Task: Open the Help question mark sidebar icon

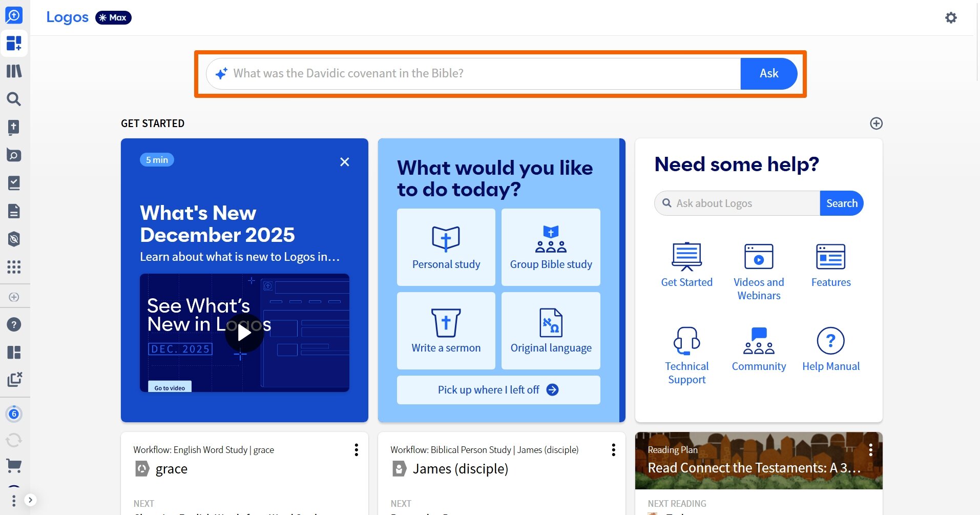Action: coord(14,324)
